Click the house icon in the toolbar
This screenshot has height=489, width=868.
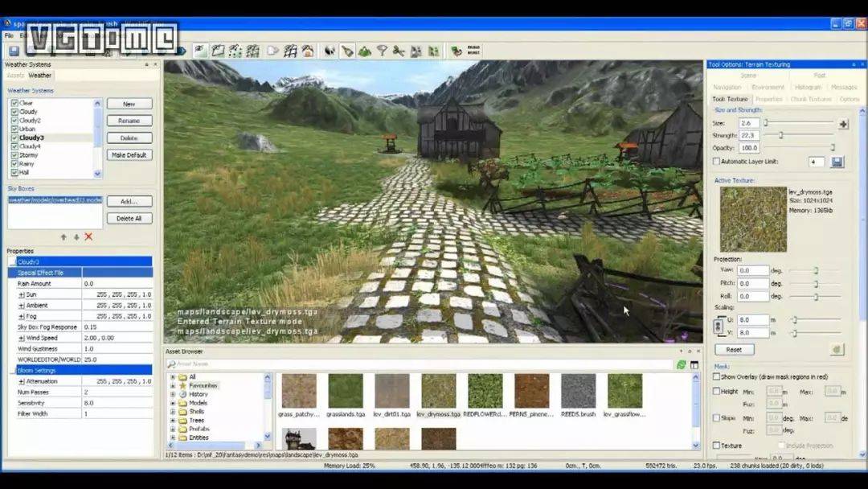click(x=307, y=51)
